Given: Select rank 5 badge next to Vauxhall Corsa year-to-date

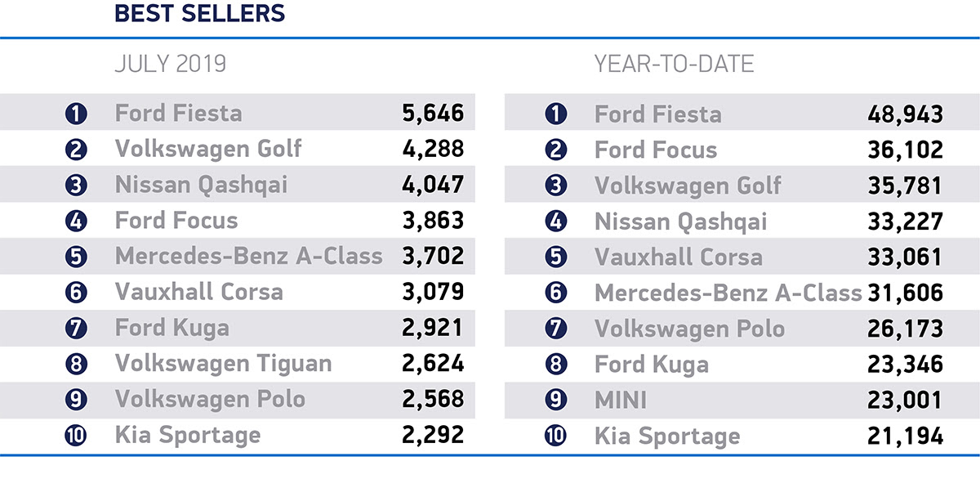Looking at the screenshot, I should (x=555, y=257).
